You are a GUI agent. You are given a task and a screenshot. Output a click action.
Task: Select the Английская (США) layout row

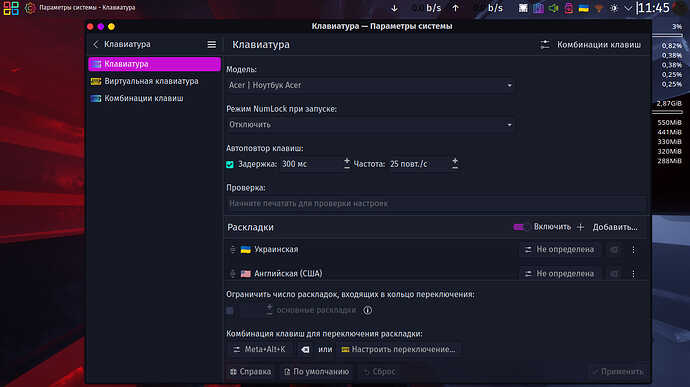pyautogui.click(x=437, y=273)
